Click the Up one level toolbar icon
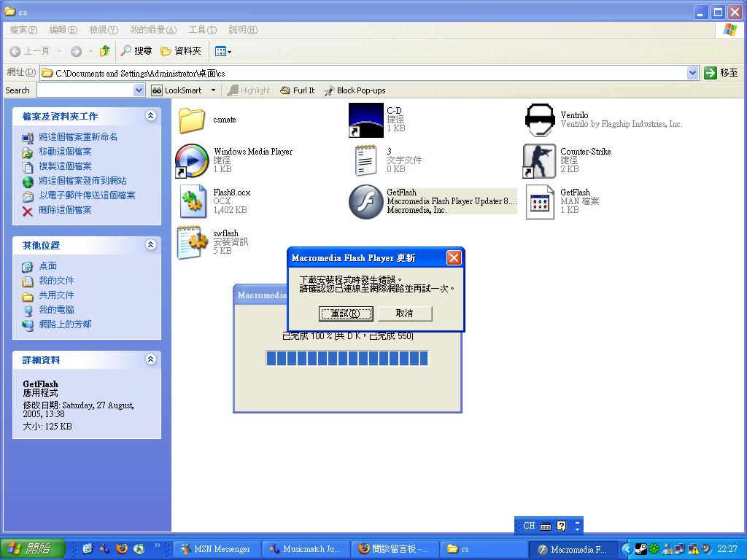 104,51
